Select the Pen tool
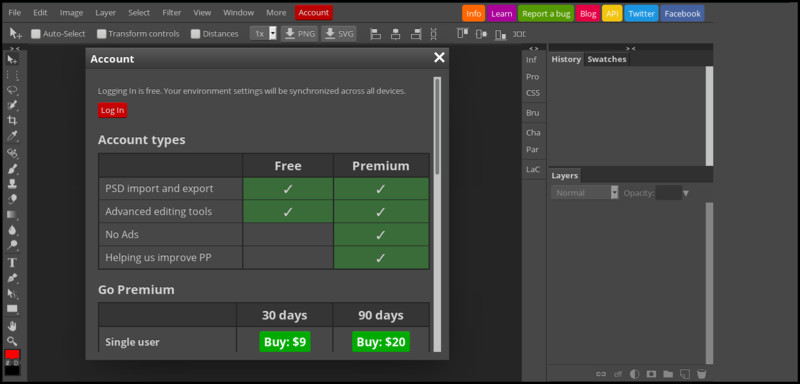The image size is (800, 384). click(12, 278)
